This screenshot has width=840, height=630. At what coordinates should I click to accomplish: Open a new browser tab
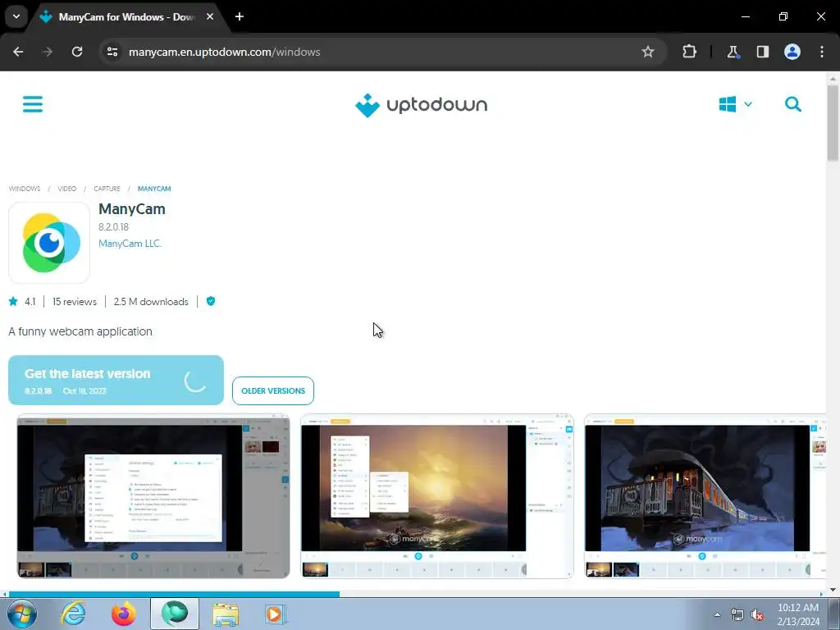coord(240,16)
